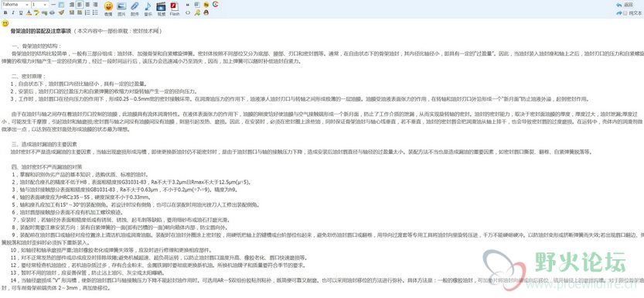Insert a numbered list
644x298 pixels.
tap(87, 12)
